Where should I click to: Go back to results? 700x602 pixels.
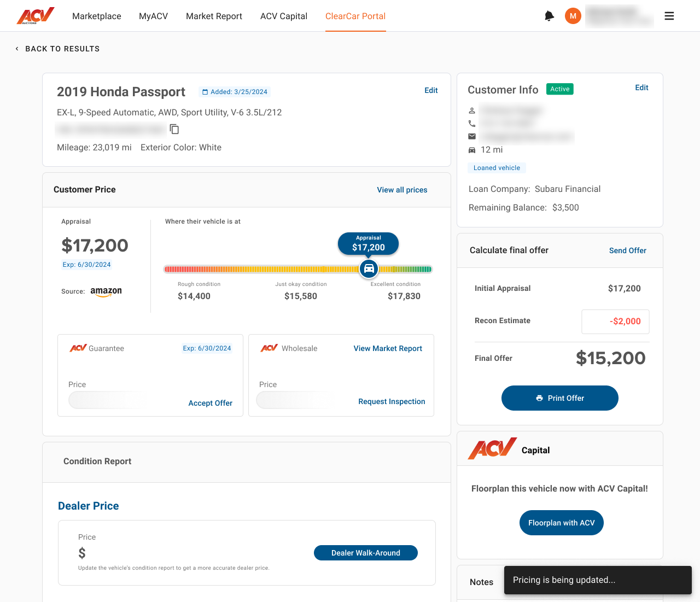click(57, 49)
